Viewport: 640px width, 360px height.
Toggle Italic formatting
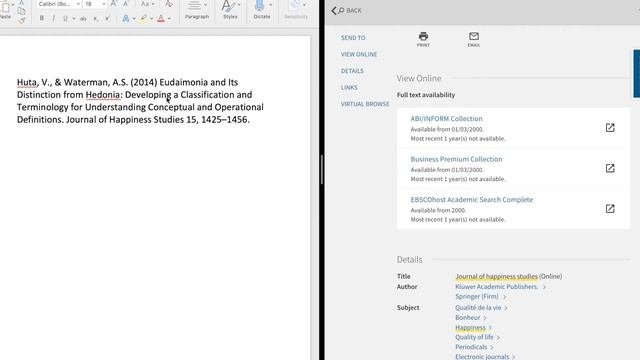point(53,18)
